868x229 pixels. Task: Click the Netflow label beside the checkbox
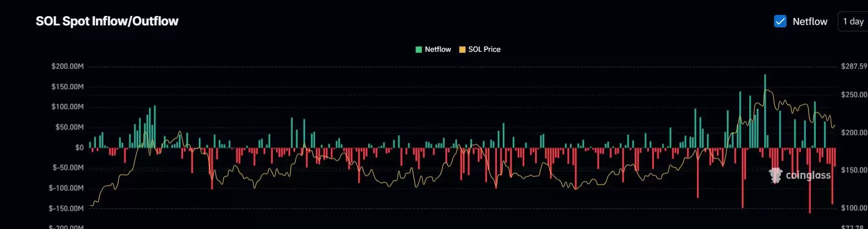coord(810,21)
